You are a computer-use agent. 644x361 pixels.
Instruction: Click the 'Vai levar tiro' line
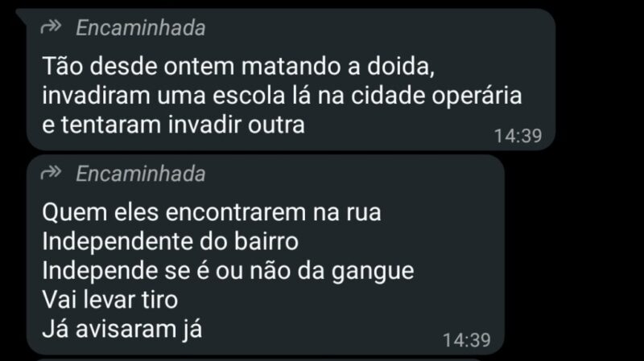point(109,300)
